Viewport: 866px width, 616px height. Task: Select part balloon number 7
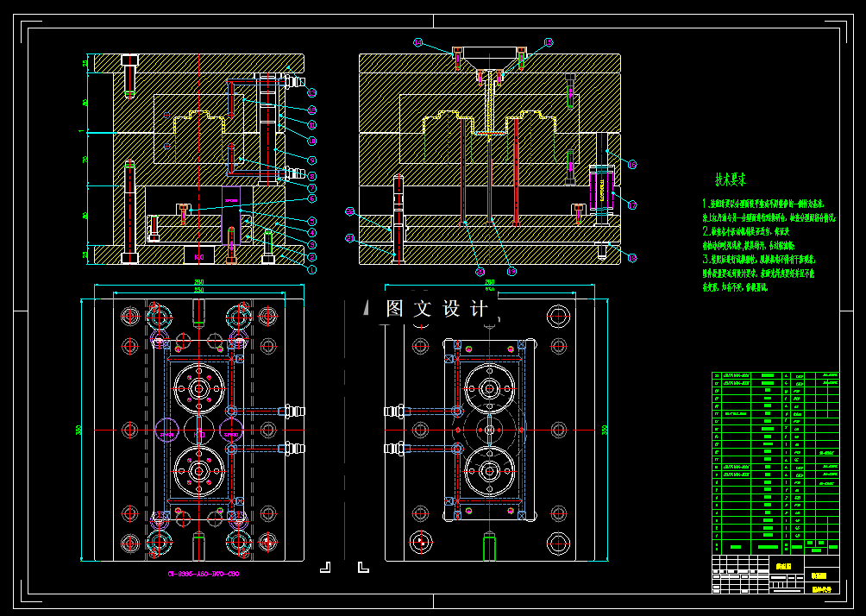tap(311, 188)
